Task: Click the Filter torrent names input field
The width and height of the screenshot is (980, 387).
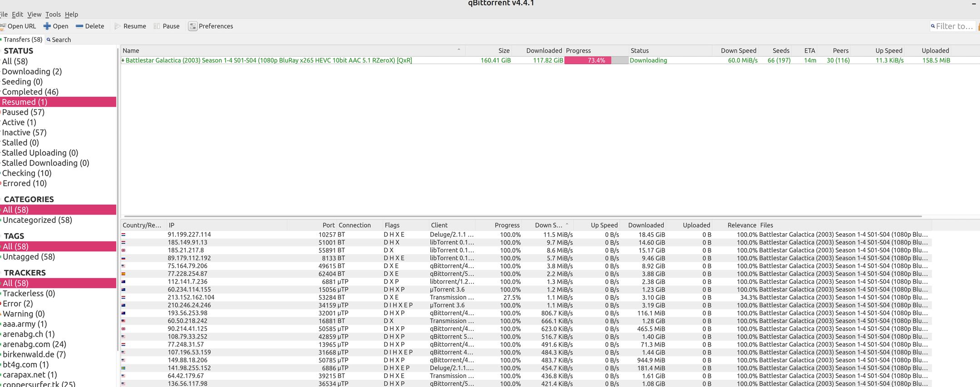Action: pyautogui.click(x=954, y=26)
